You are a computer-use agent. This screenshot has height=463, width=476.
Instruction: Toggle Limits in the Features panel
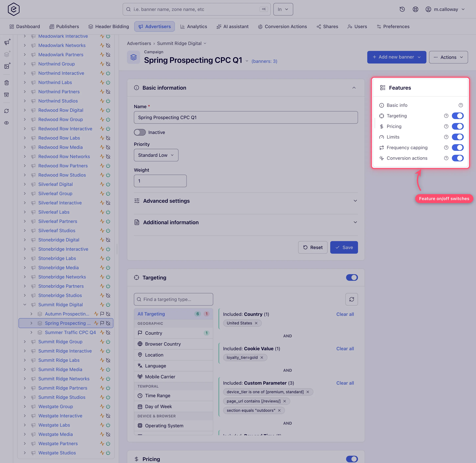click(x=457, y=137)
